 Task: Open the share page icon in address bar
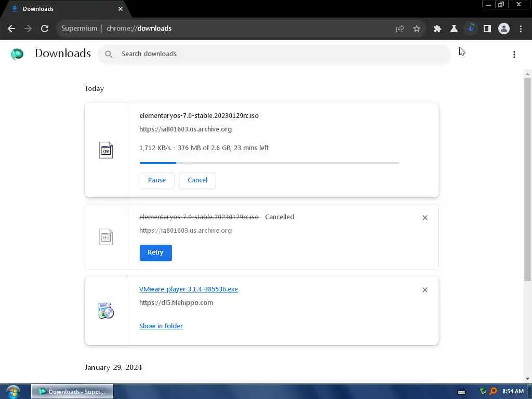400,29
